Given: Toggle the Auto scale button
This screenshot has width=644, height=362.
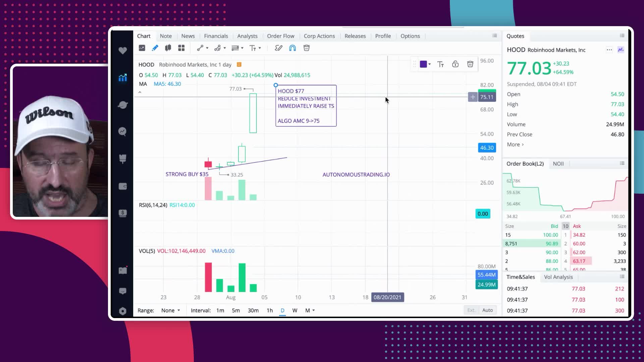Looking at the screenshot, I should pyautogui.click(x=487, y=310).
